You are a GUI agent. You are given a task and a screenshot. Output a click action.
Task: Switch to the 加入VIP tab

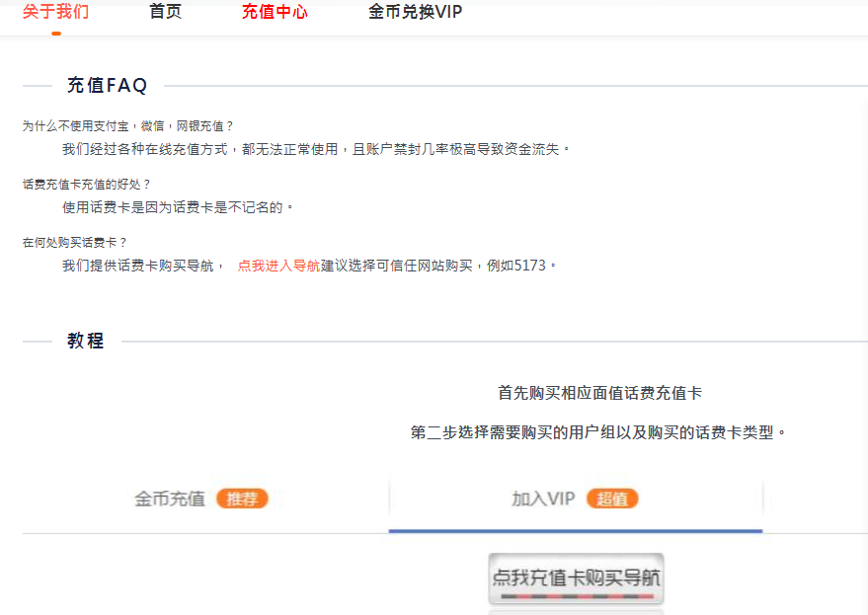click(543, 499)
